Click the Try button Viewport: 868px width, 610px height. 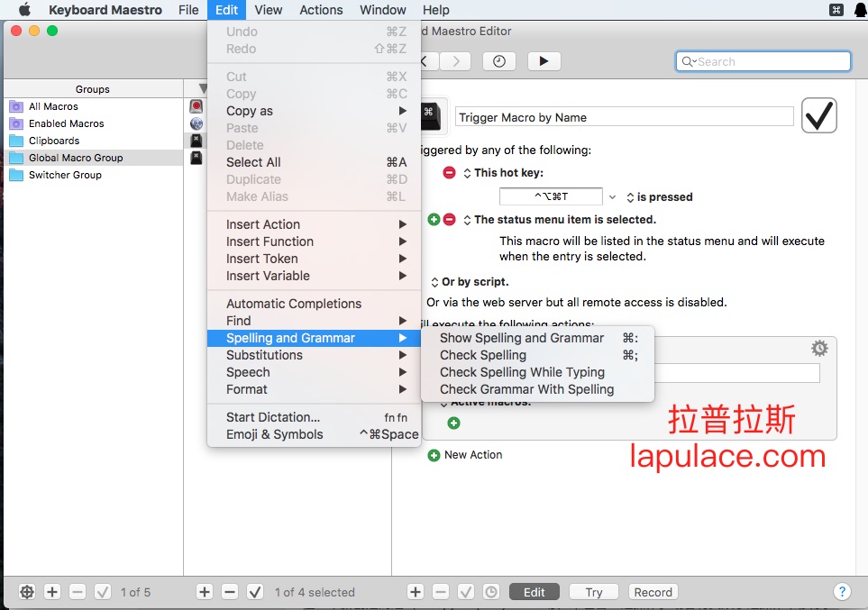coord(593,592)
